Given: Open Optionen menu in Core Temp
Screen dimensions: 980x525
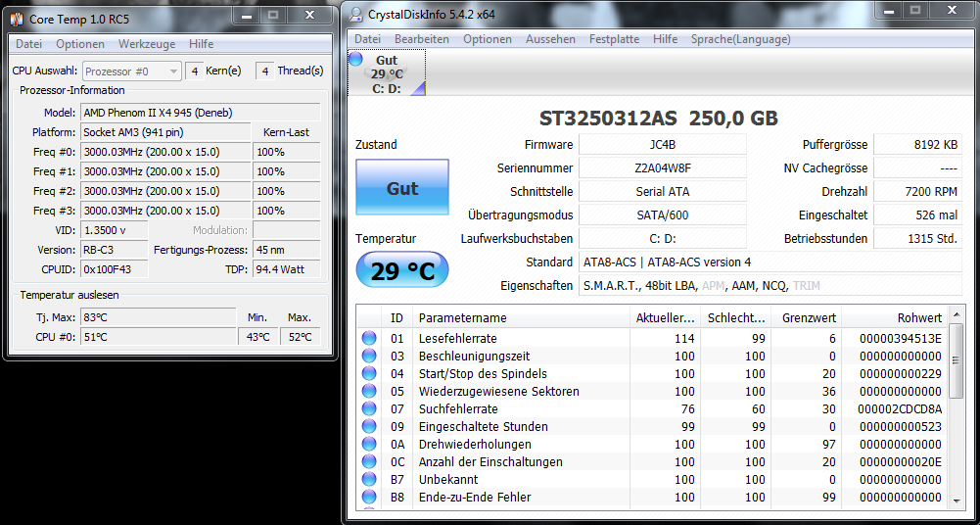Looking at the screenshot, I should [80, 44].
